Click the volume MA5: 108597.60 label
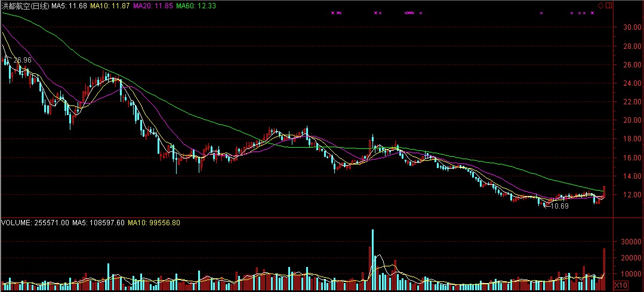This screenshot has height=292, width=644. (98, 223)
